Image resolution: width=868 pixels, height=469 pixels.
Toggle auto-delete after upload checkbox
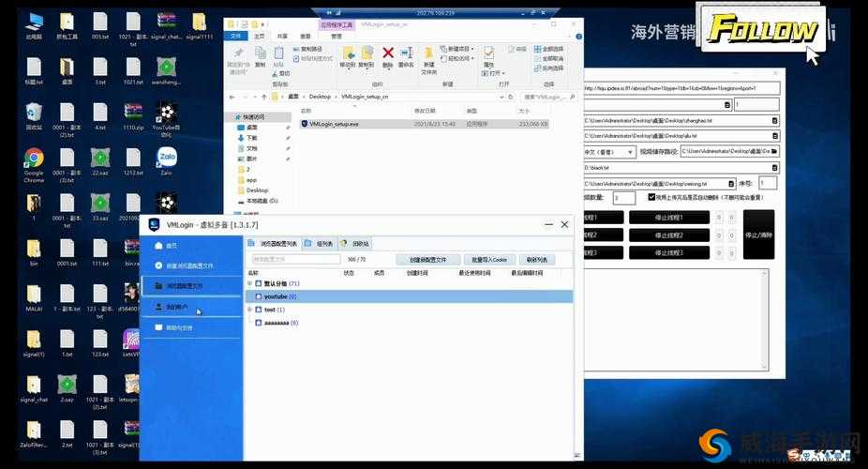coord(651,197)
